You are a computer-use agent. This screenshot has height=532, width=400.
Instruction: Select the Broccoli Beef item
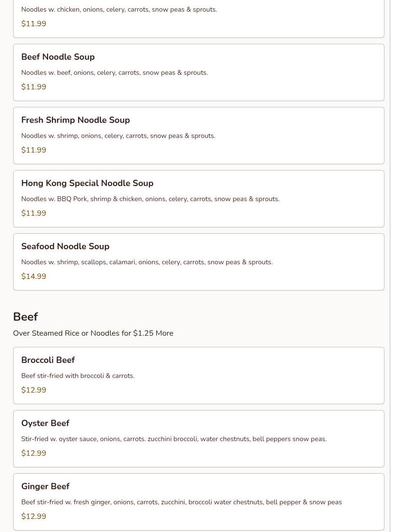click(x=48, y=360)
